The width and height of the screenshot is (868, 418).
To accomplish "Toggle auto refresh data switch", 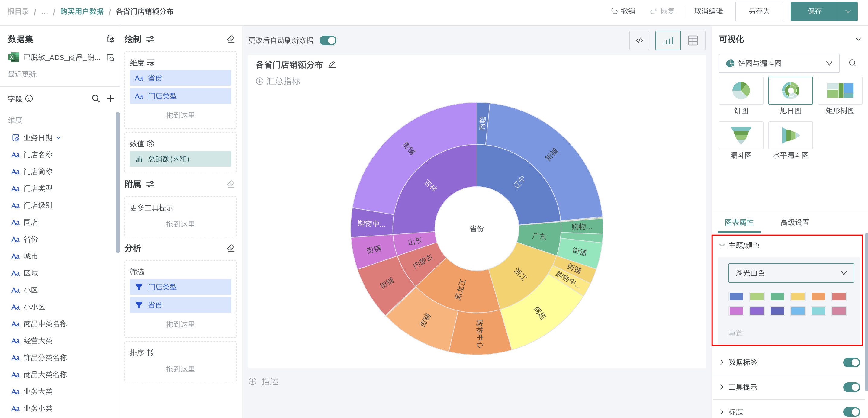I will [x=327, y=40].
